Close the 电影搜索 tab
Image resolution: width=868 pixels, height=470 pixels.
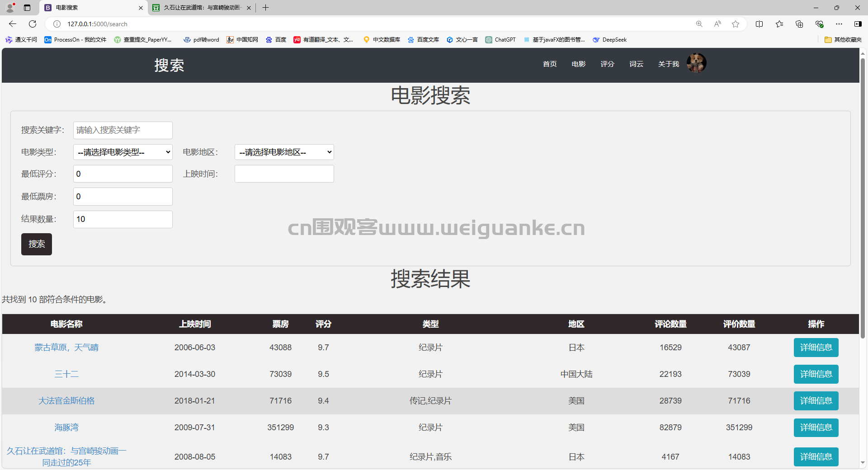coord(141,8)
